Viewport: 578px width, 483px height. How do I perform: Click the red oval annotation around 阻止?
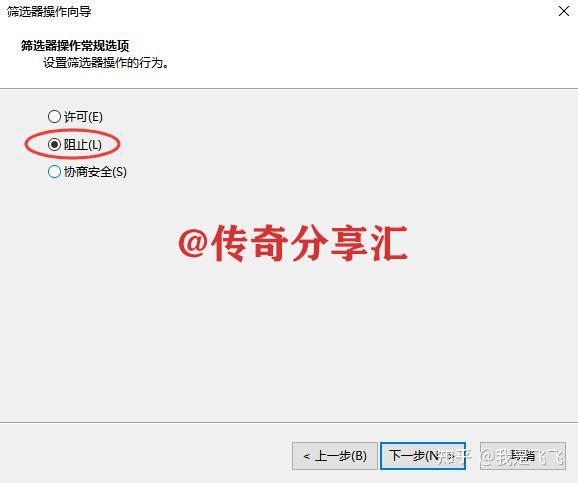click(x=72, y=144)
